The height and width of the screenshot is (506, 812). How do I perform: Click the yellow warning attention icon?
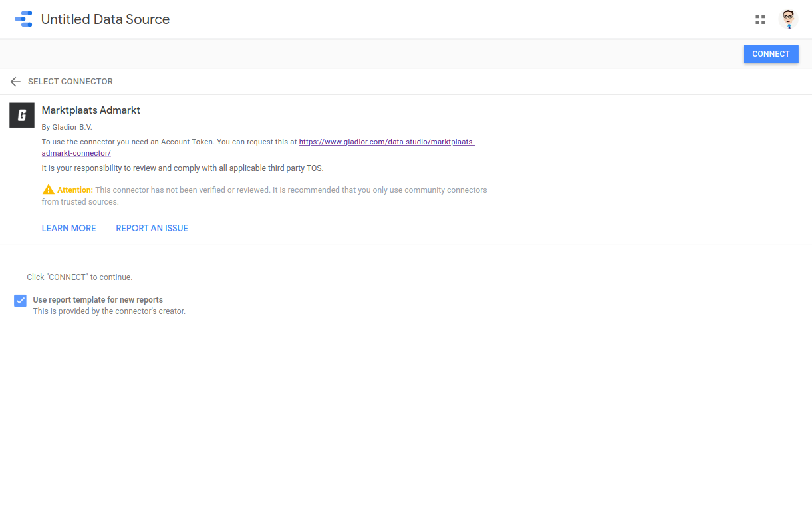(x=48, y=190)
